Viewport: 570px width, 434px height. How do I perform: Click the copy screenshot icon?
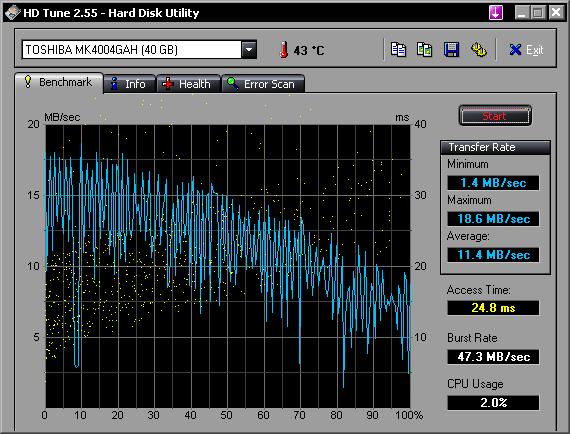pos(425,50)
